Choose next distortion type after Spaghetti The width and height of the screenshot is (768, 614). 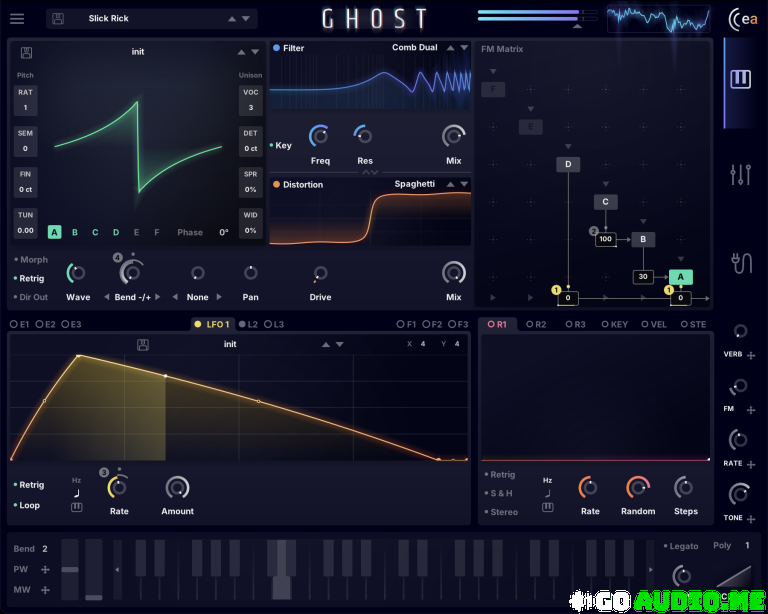464,184
